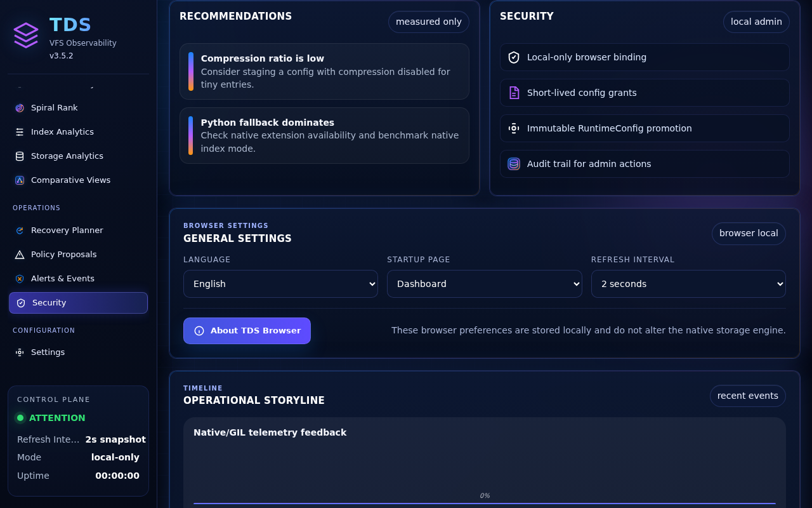Click the Immutable RuntimeConfig promotion row
This screenshot has width=812, height=508.
pyautogui.click(x=645, y=128)
